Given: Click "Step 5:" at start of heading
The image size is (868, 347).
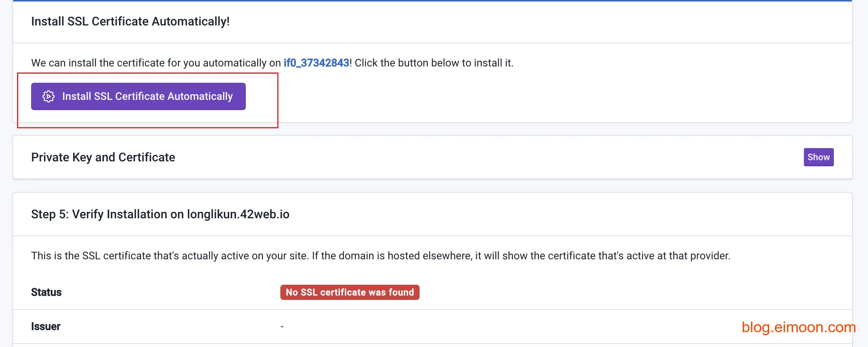Looking at the screenshot, I should point(50,214).
